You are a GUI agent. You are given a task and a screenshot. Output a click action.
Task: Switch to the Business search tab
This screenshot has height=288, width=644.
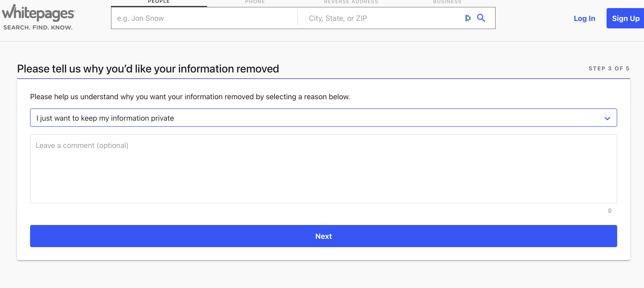point(447,2)
